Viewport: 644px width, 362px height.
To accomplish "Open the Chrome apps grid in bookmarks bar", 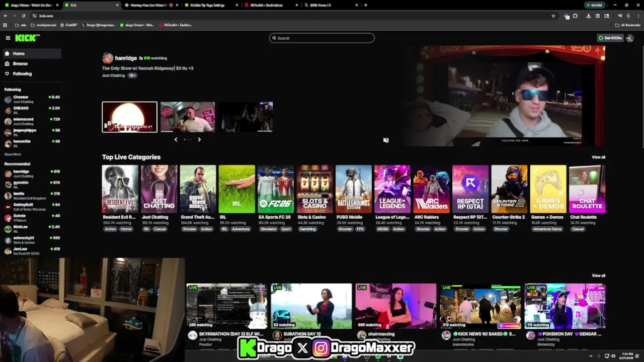I will click(5, 25).
